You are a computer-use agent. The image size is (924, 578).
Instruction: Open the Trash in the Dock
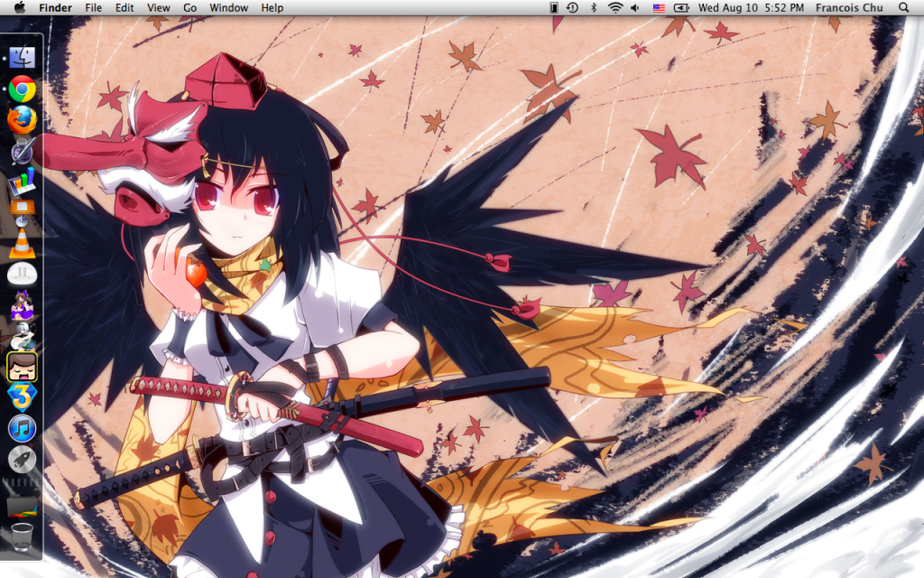click(23, 536)
